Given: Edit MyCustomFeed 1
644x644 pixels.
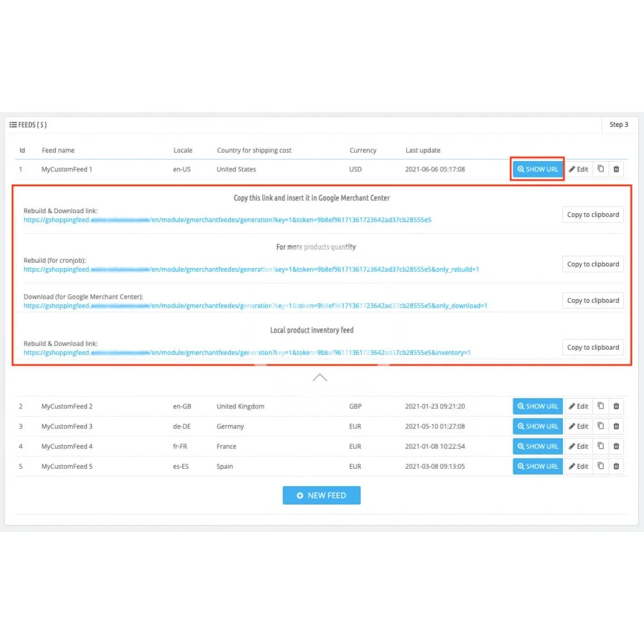Looking at the screenshot, I should click(578, 169).
